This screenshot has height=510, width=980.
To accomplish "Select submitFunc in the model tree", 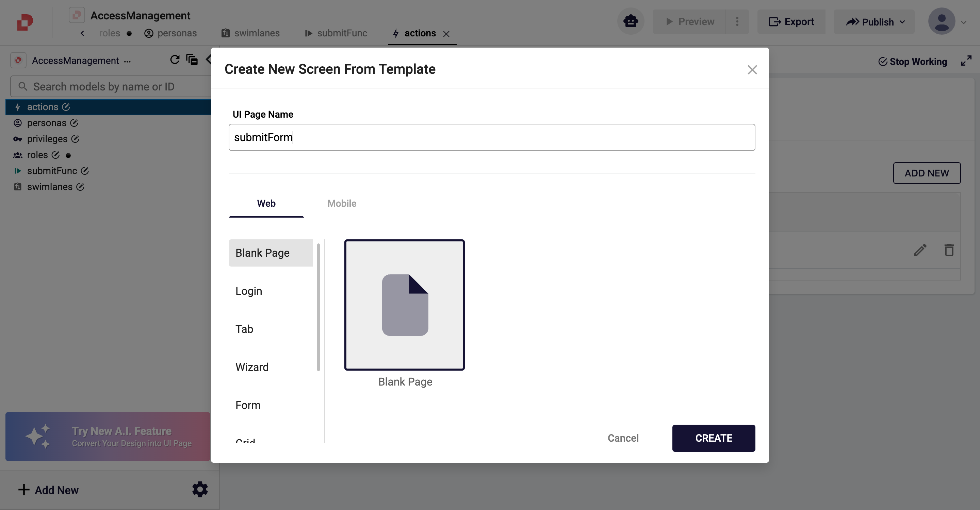I will tap(52, 171).
